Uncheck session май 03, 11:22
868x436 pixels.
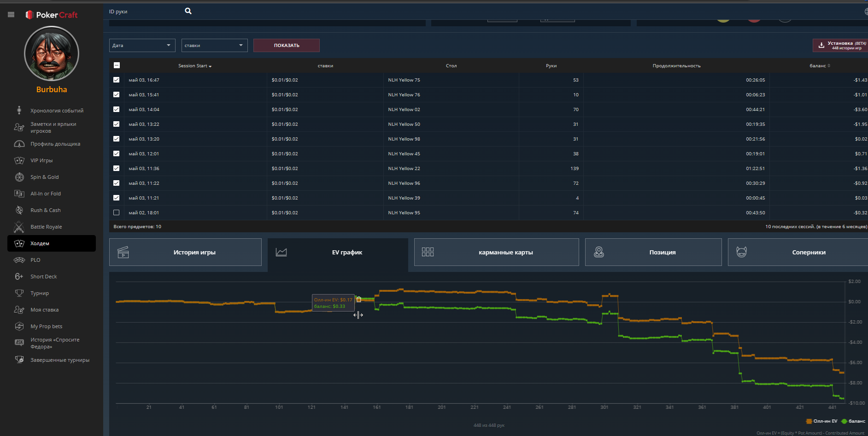click(x=117, y=183)
